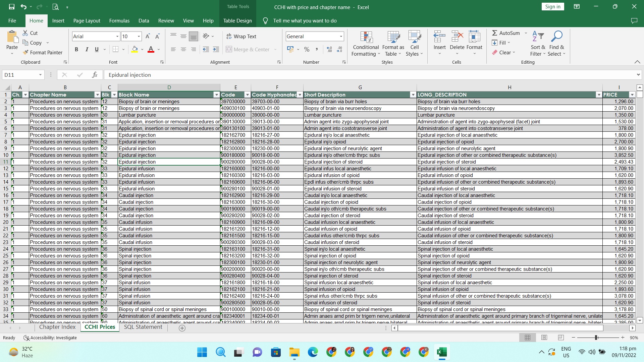Screen dimensions: 644x362
Task: Click the Sign in button
Action: click(552, 6)
